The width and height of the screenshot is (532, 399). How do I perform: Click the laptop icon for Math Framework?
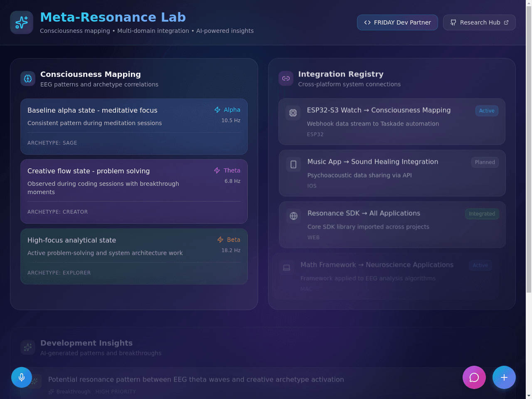pos(287,267)
